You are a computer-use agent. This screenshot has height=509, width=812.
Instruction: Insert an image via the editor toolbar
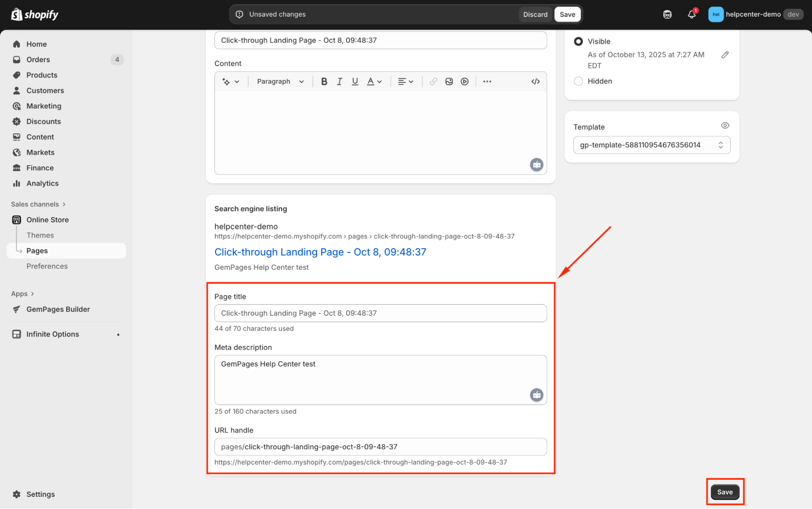[x=449, y=82]
